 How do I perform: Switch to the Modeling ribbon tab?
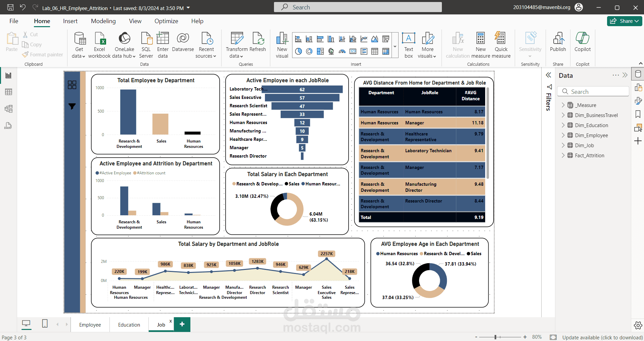pos(103,21)
